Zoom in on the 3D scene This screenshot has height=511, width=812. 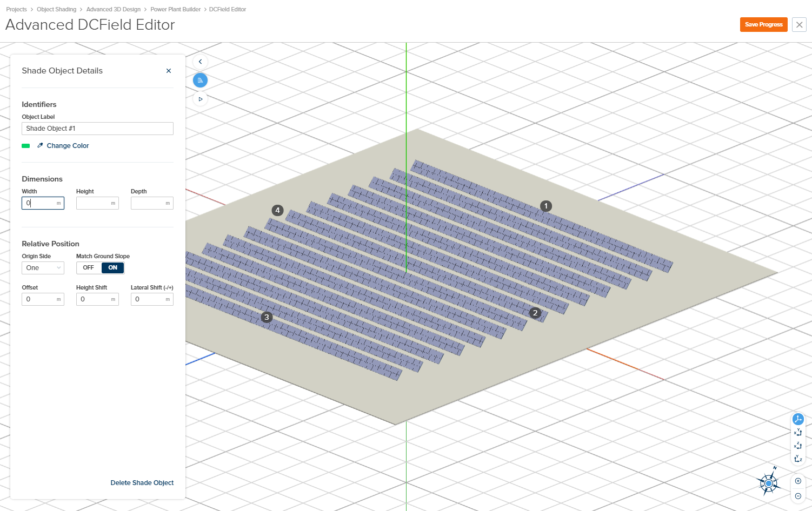(798, 481)
